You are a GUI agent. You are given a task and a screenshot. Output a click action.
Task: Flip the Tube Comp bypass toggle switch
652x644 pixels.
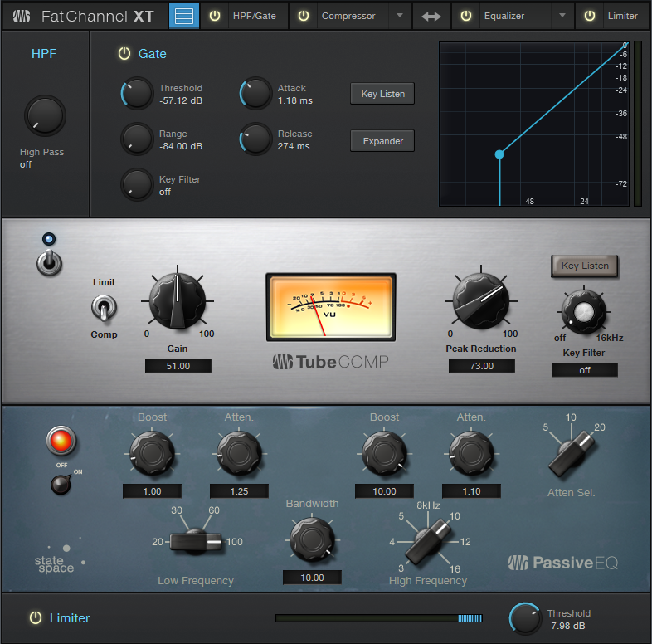click(x=50, y=262)
